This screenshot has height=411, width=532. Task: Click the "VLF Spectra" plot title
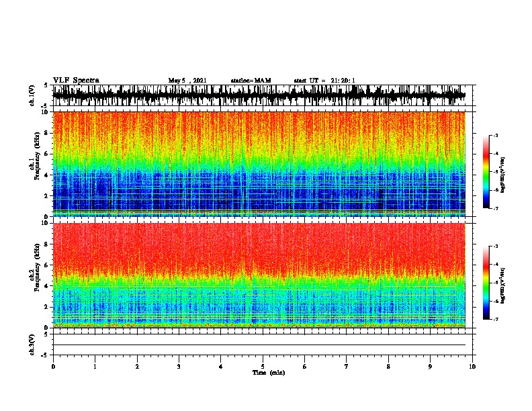coord(76,81)
